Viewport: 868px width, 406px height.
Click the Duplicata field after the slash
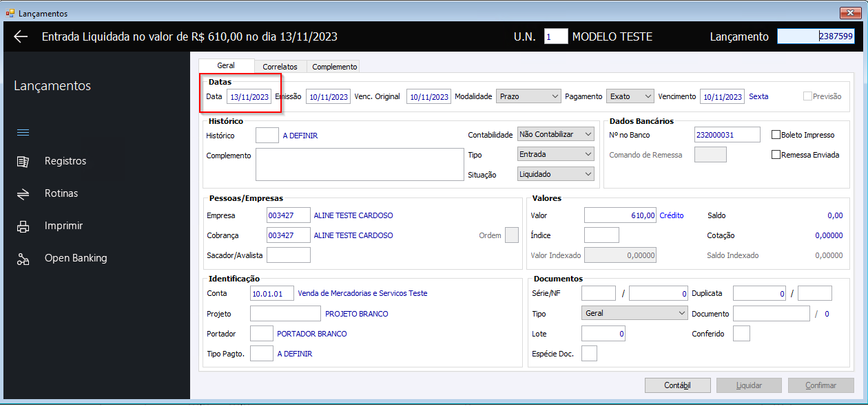click(x=815, y=293)
